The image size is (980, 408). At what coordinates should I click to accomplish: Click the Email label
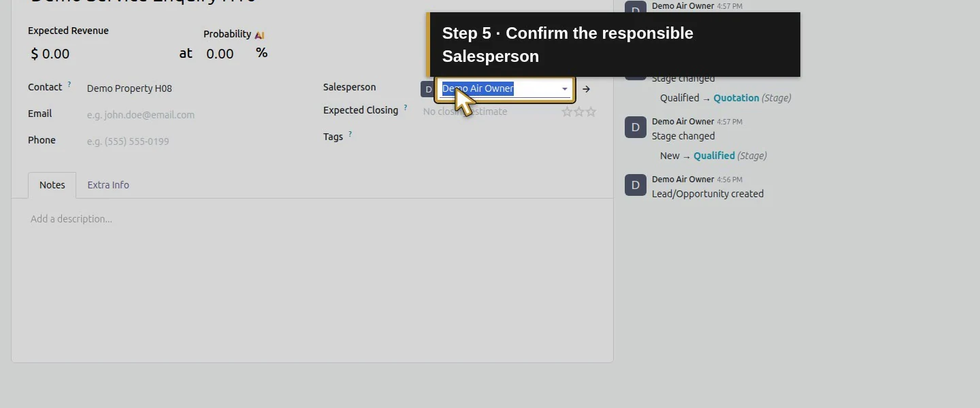[39, 114]
